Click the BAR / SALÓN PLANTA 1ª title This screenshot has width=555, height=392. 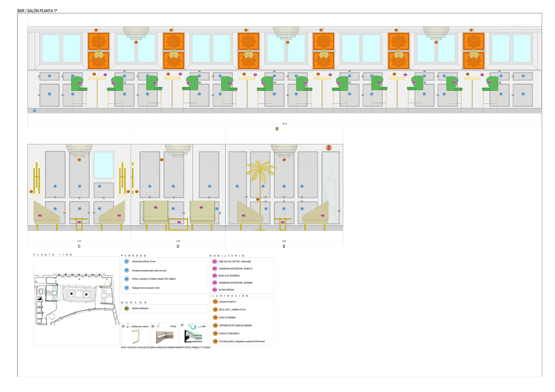click(x=37, y=11)
